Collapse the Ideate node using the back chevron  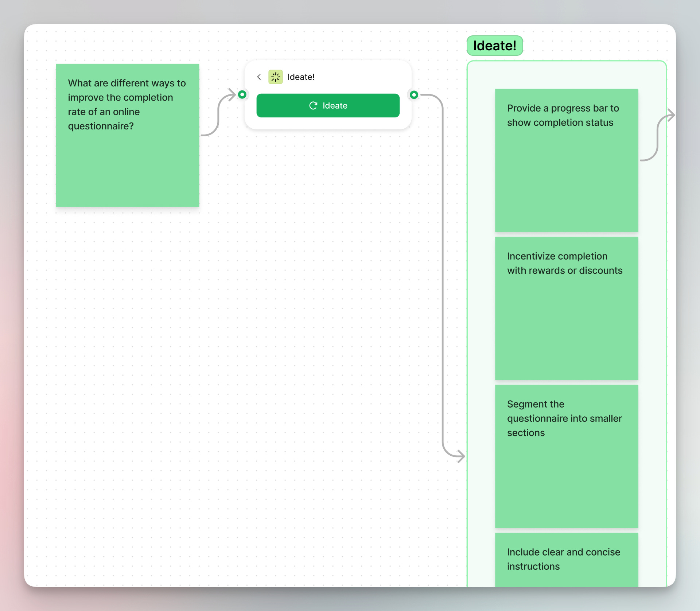pos(259,77)
